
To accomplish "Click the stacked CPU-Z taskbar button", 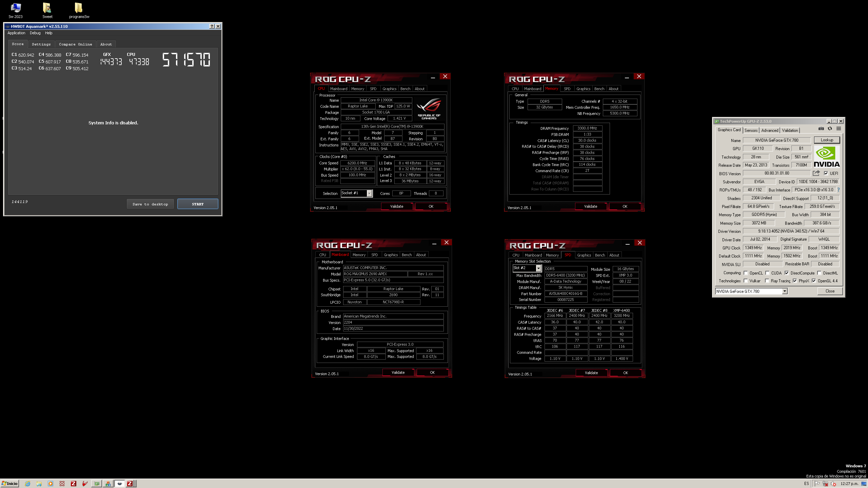I will [x=131, y=484].
